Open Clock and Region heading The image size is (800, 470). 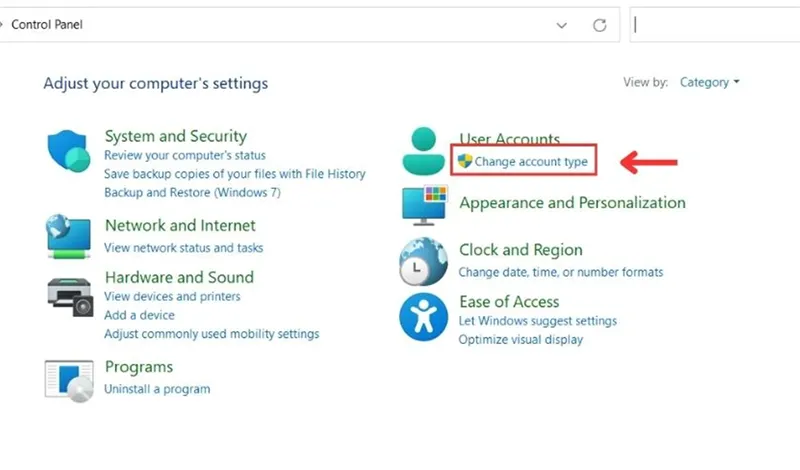[520, 250]
